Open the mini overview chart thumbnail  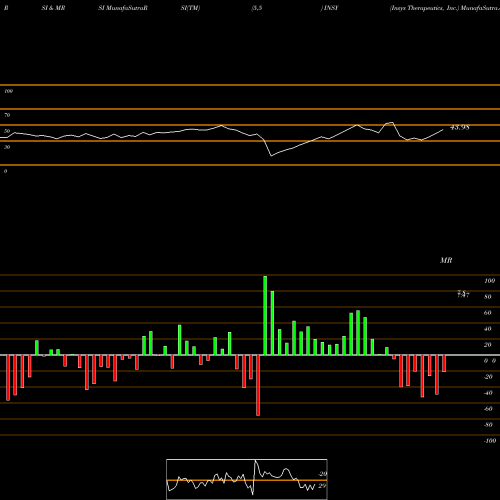pyautogui.click(x=247, y=479)
